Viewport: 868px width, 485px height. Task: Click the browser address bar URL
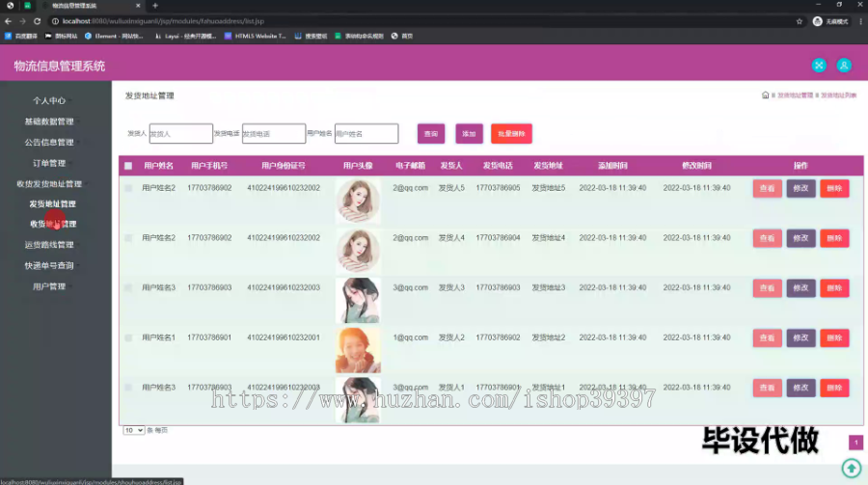tap(163, 21)
